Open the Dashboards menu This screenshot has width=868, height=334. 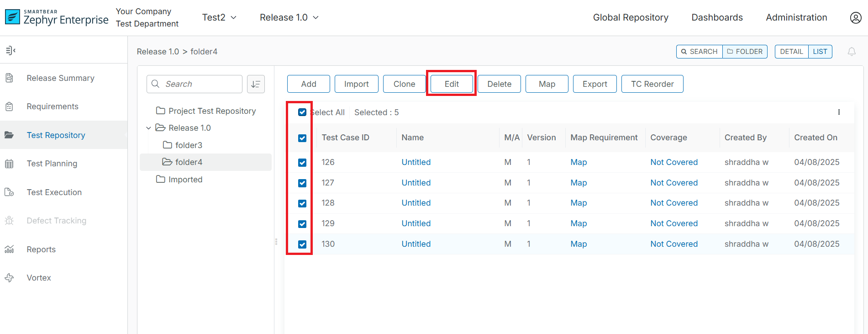tap(717, 17)
